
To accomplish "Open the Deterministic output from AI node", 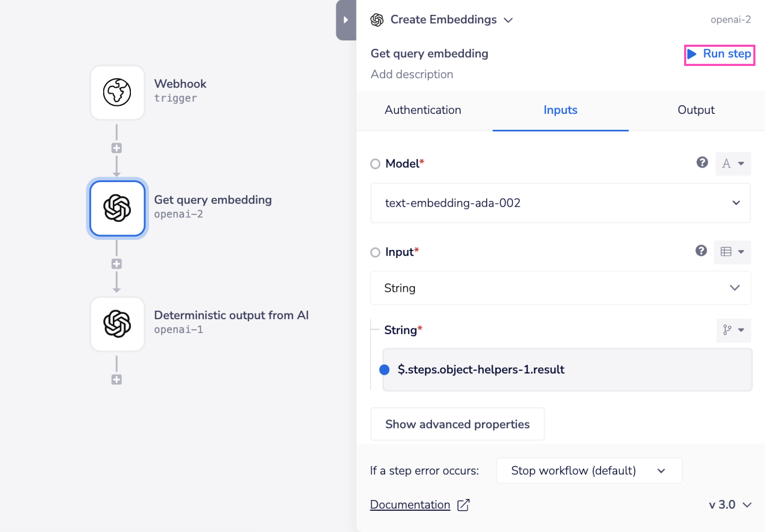I will (x=117, y=324).
